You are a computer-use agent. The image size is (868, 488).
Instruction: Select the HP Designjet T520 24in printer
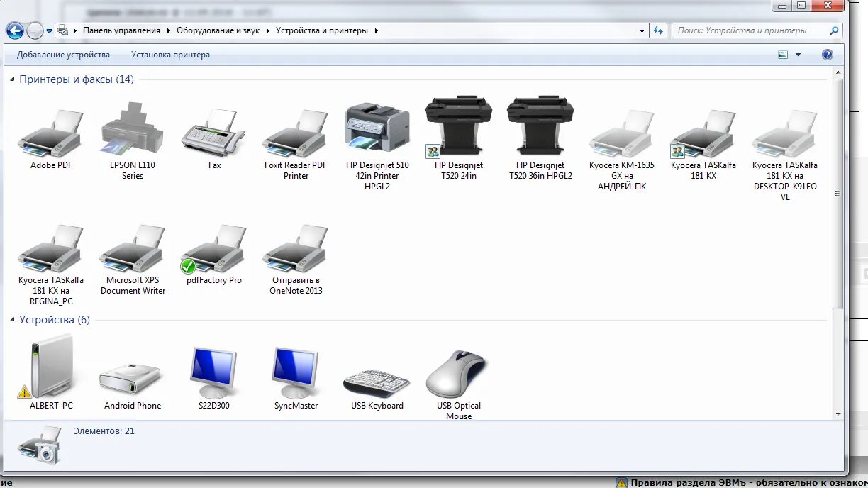(459, 138)
